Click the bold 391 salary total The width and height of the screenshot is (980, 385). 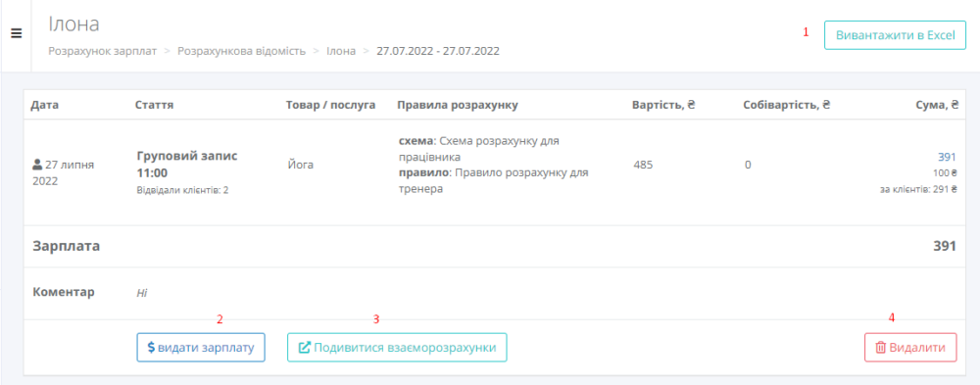click(x=945, y=246)
